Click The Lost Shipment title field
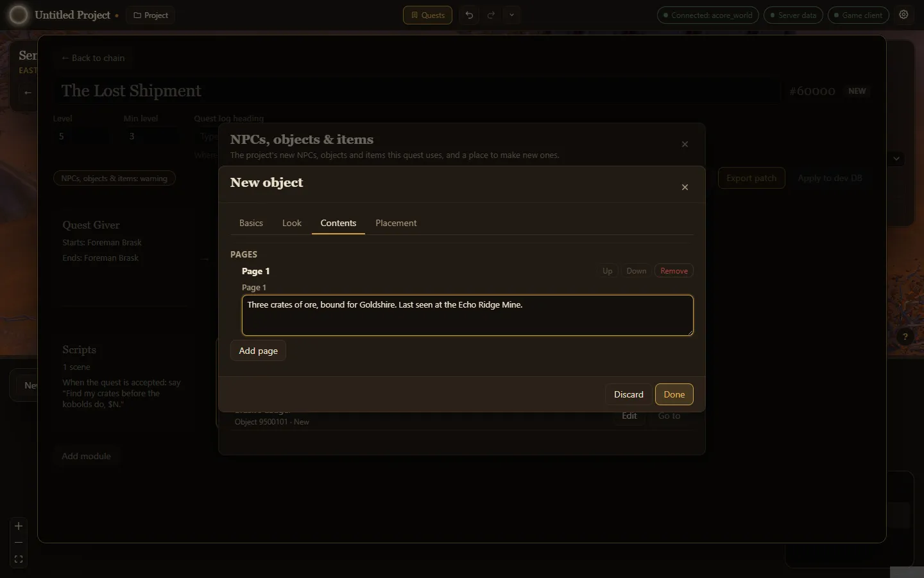The height and width of the screenshot is (578, 924). [417, 91]
